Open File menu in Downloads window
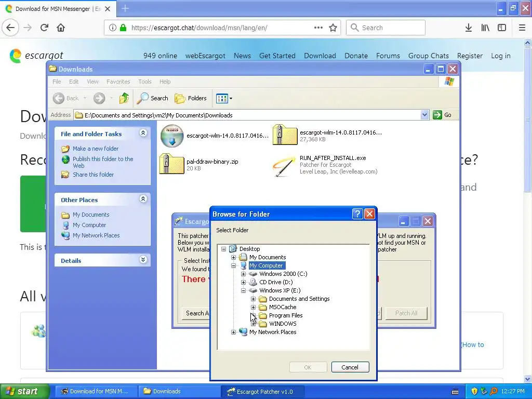 [x=57, y=82]
